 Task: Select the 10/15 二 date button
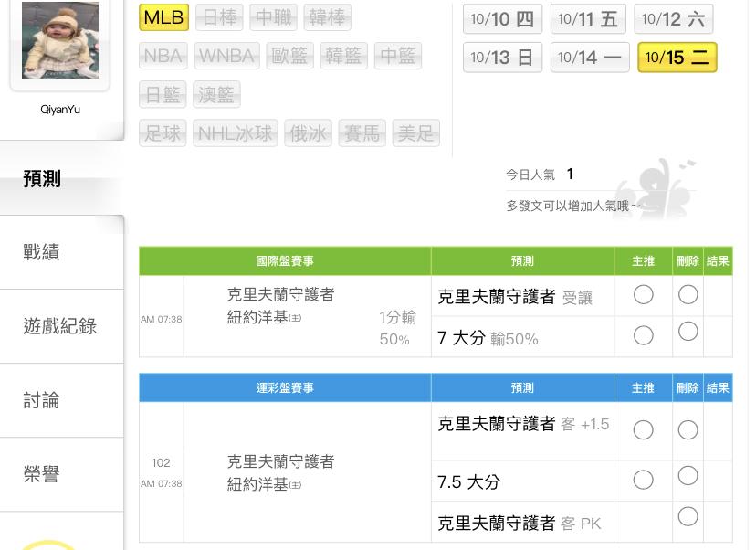pos(677,58)
